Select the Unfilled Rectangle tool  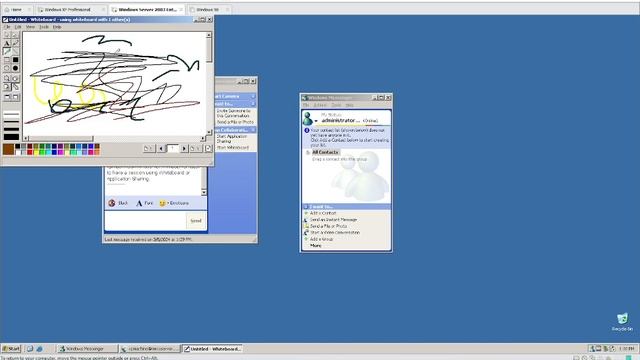(7, 60)
